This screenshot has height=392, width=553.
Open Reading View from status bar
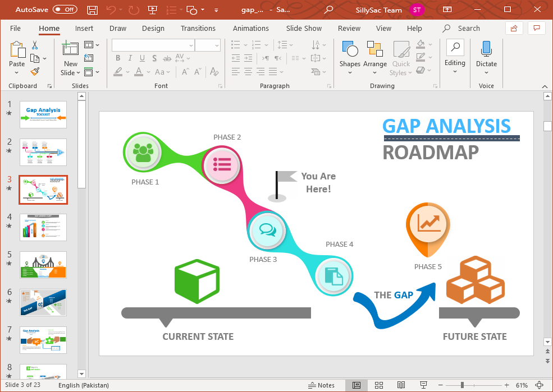click(x=401, y=385)
